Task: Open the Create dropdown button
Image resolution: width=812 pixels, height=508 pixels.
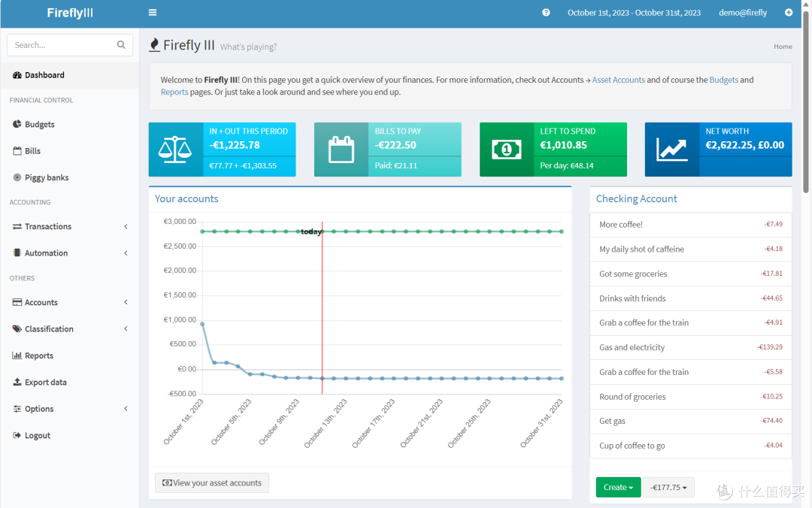Action: [618, 487]
